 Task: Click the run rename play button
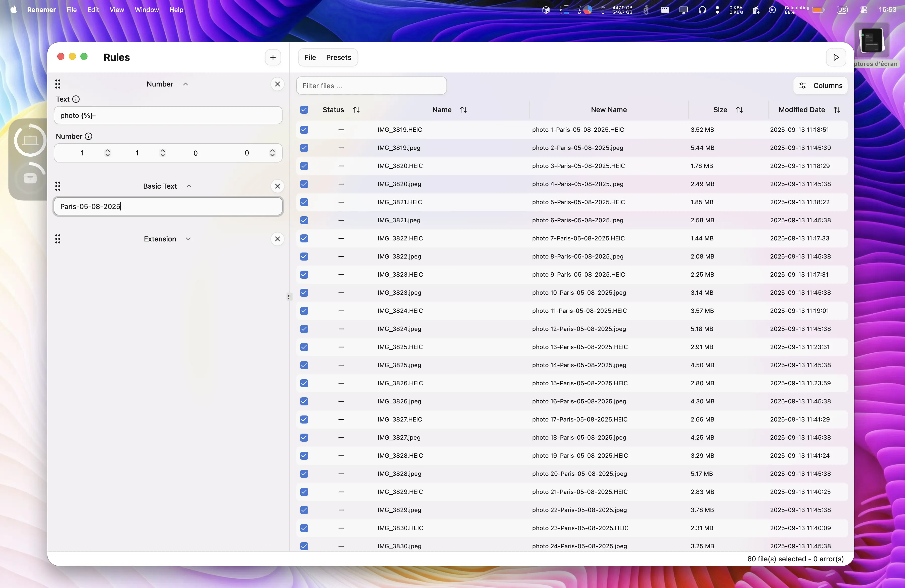(836, 57)
